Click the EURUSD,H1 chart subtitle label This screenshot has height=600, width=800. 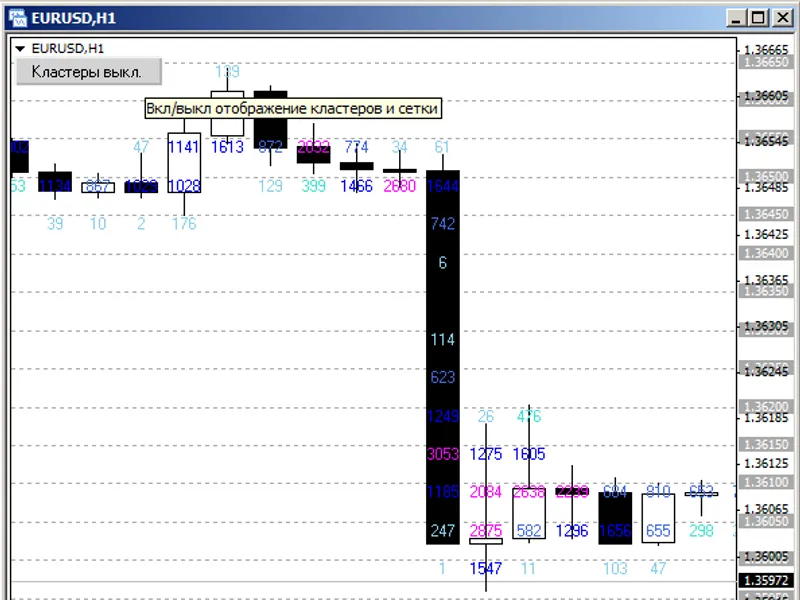pos(67,49)
